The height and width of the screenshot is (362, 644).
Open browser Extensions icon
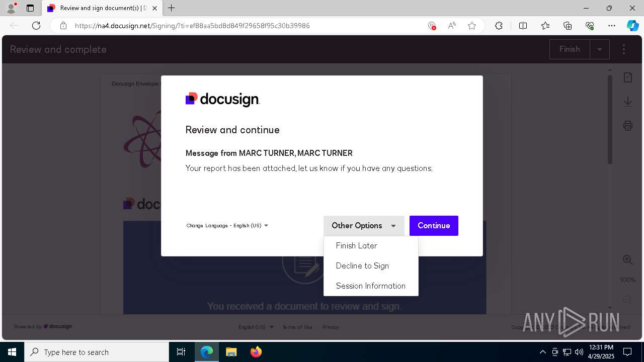(499, 26)
